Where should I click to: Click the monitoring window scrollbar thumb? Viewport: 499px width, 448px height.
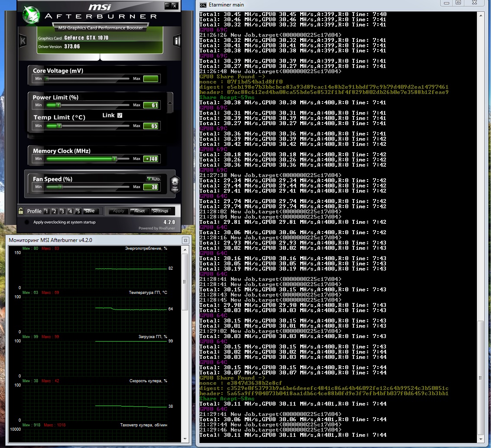coord(185,282)
